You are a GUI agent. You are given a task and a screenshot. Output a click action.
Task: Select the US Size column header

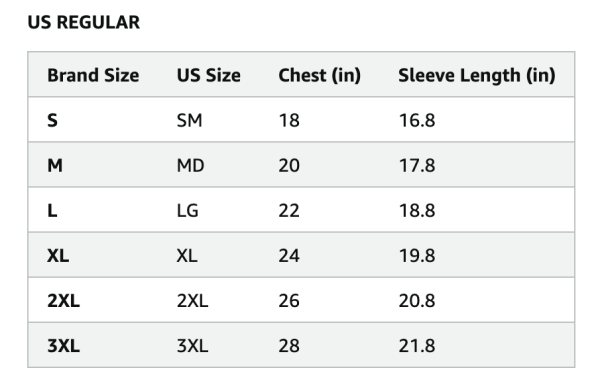tap(209, 75)
